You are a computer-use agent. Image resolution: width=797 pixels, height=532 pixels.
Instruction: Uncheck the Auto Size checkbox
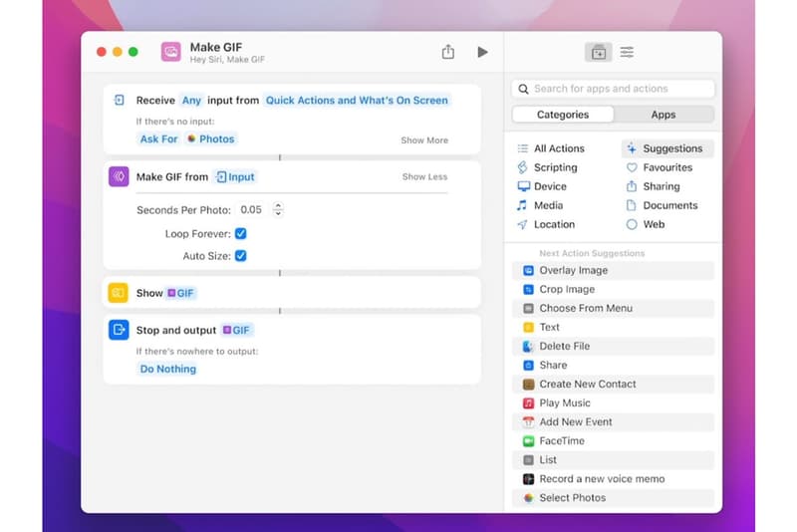(x=240, y=256)
